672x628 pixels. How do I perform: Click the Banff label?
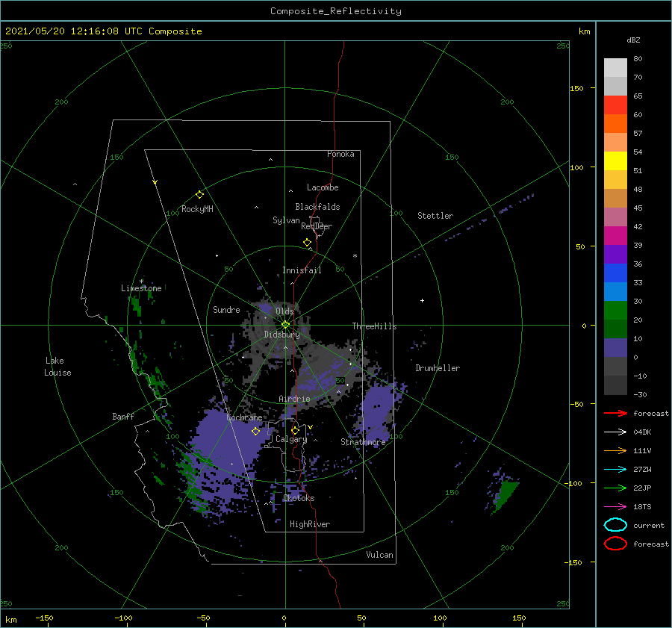pyautogui.click(x=123, y=416)
